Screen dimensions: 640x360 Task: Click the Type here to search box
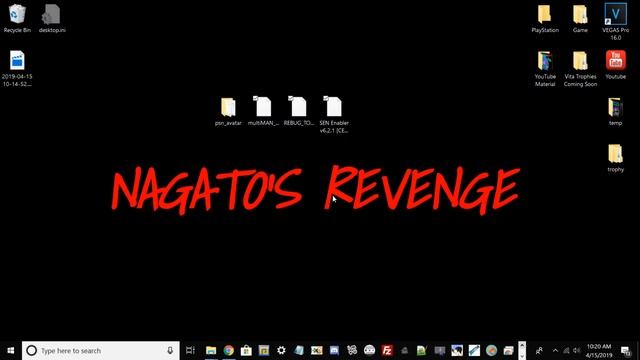tap(100, 350)
